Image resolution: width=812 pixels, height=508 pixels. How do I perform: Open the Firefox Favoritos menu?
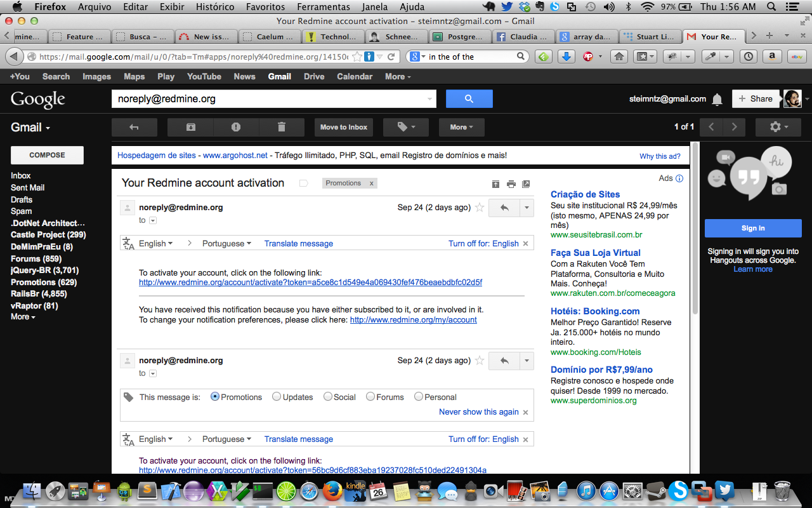pos(266,7)
